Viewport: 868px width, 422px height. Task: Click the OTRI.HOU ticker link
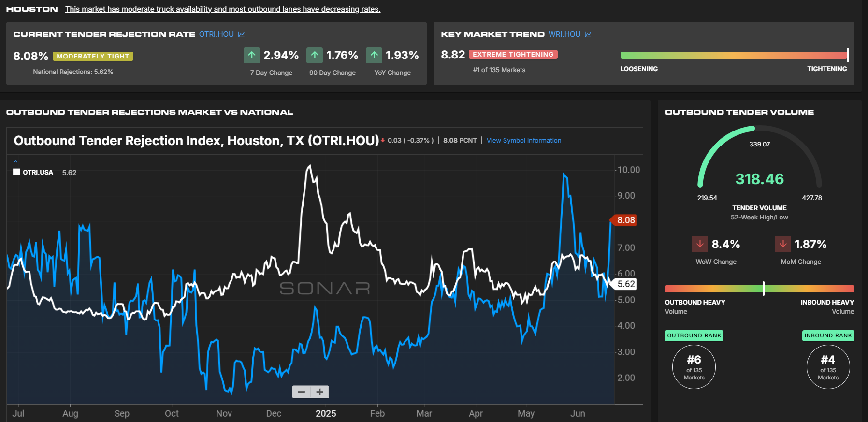tap(217, 34)
